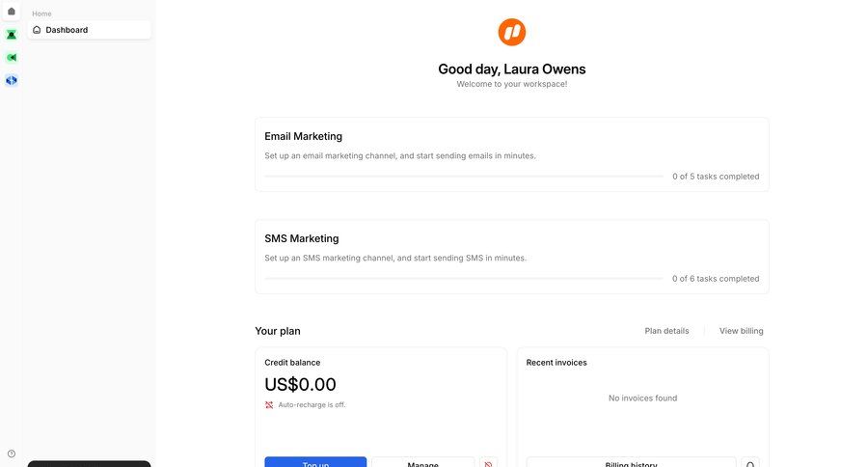Expand the Email Marketing setup card
The width and height of the screenshot is (868, 467).
(511, 137)
